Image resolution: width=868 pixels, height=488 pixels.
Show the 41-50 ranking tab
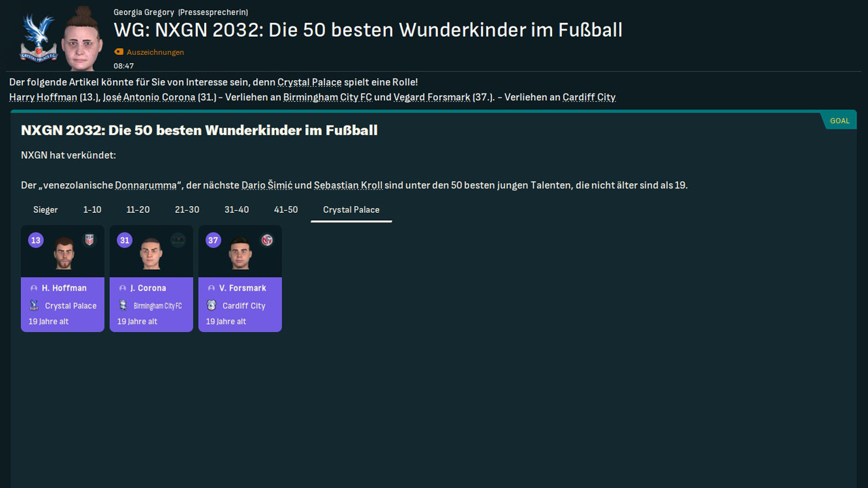(285, 209)
